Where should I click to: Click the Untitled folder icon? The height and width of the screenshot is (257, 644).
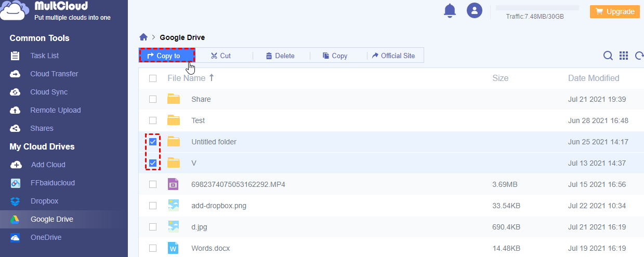pos(174,142)
